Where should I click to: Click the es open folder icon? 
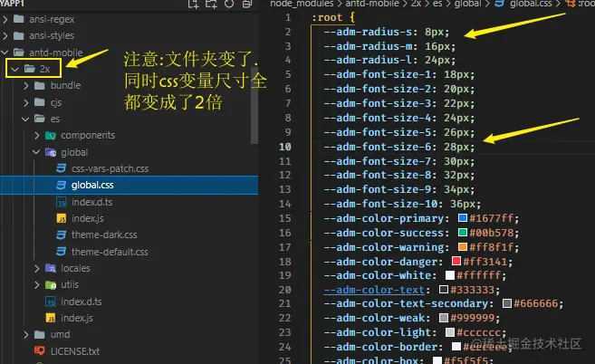coord(40,119)
